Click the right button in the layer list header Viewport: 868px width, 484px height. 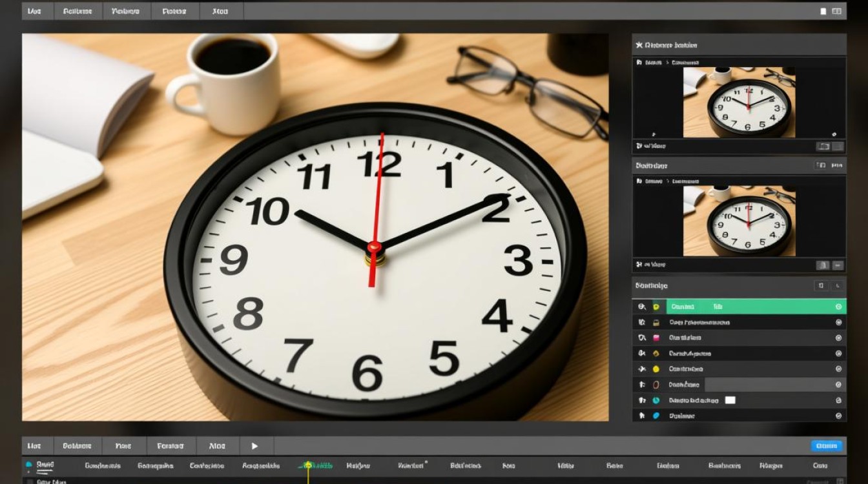coord(837,285)
